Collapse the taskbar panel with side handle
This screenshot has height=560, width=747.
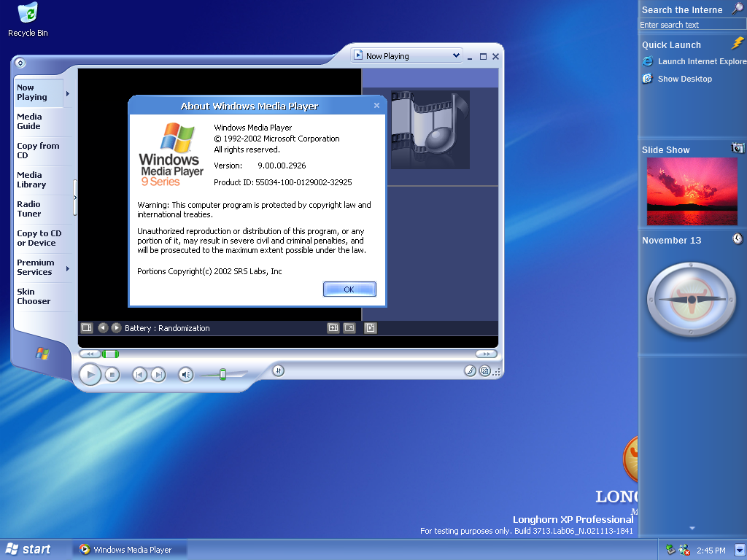75,197
